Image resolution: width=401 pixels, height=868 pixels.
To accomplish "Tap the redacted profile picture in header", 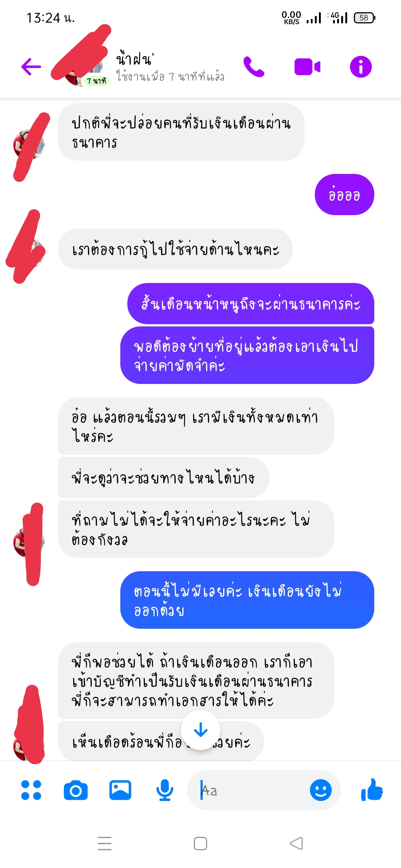I will [82, 65].
